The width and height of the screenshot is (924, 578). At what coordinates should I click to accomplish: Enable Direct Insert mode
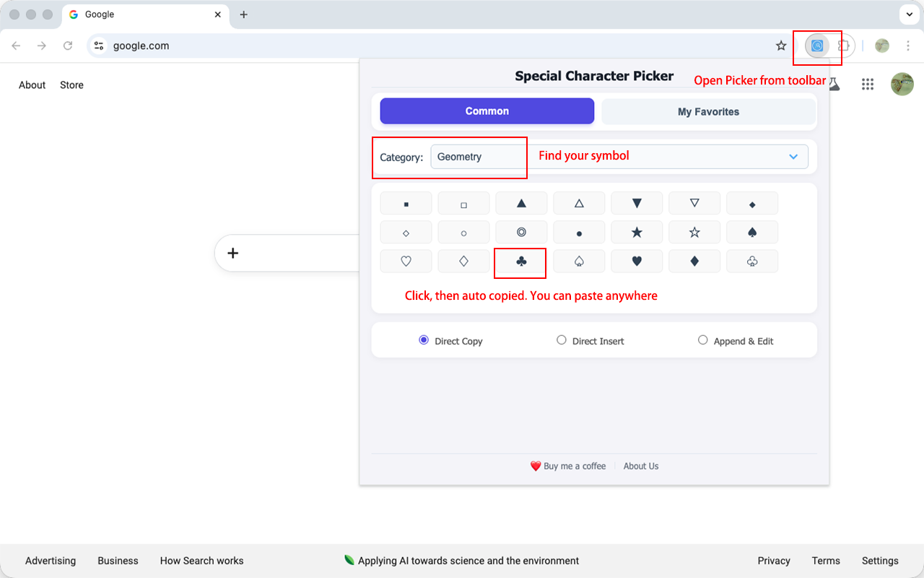562,340
